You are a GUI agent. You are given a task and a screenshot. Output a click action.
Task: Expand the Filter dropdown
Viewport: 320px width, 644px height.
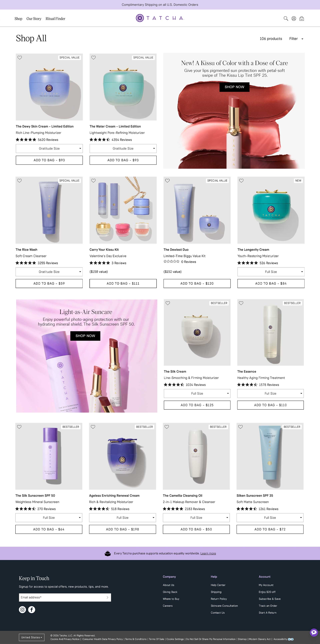(296, 39)
